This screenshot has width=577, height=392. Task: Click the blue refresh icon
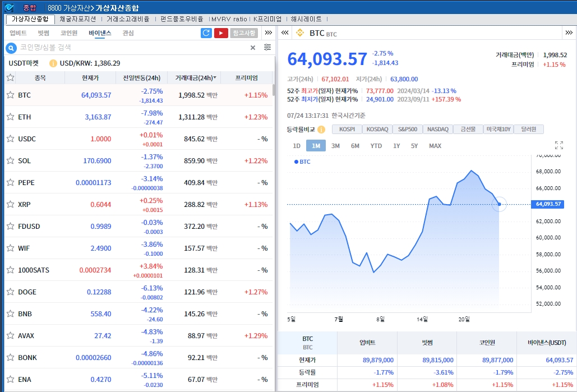(x=206, y=33)
